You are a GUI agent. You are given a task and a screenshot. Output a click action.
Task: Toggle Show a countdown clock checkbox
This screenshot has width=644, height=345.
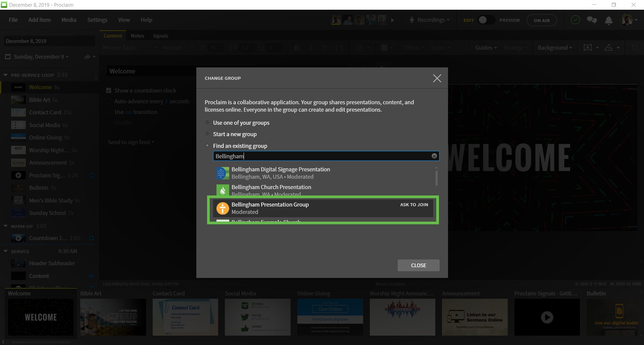[x=109, y=91]
